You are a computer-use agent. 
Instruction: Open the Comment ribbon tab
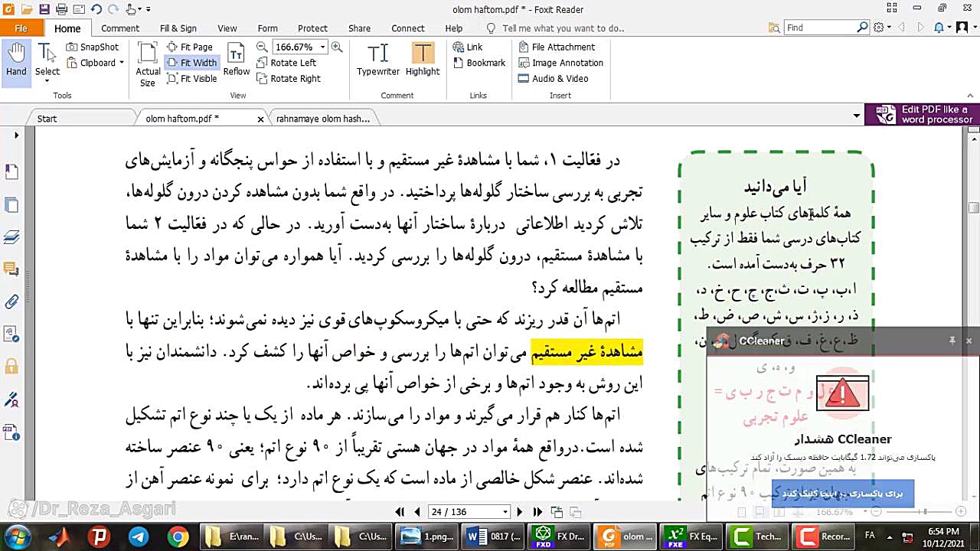pyautogui.click(x=120, y=28)
